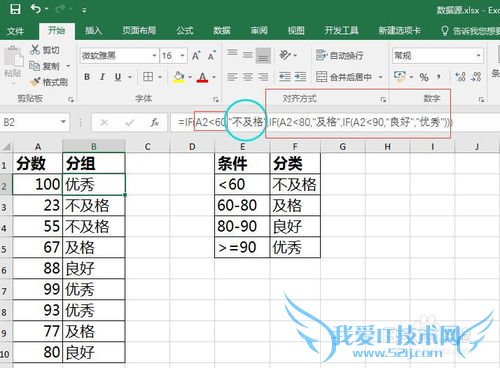This screenshot has height=368, width=500.
Task: Click the 粘贴 paste icon
Action: click(13, 57)
